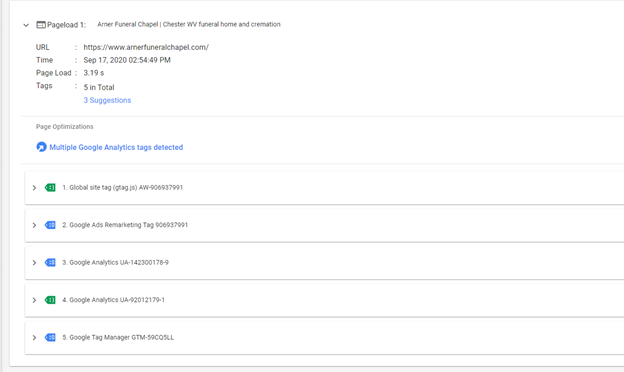
Task: Click the arnerfuneralchapel.com URL text
Action: coord(146,47)
